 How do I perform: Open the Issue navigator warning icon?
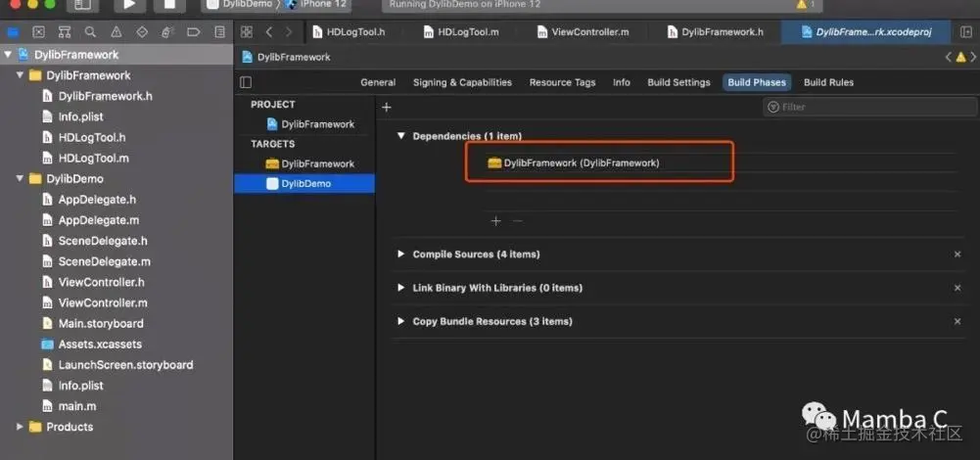[117, 32]
